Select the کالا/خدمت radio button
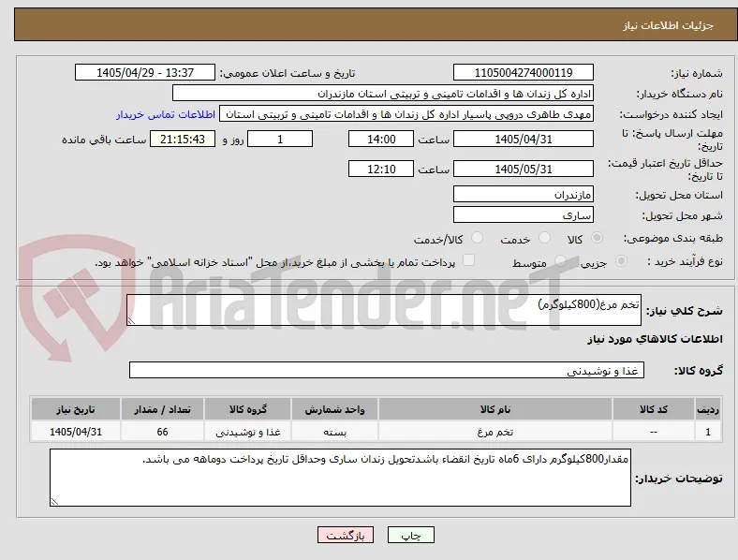The width and height of the screenshot is (738, 560). coord(478,238)
